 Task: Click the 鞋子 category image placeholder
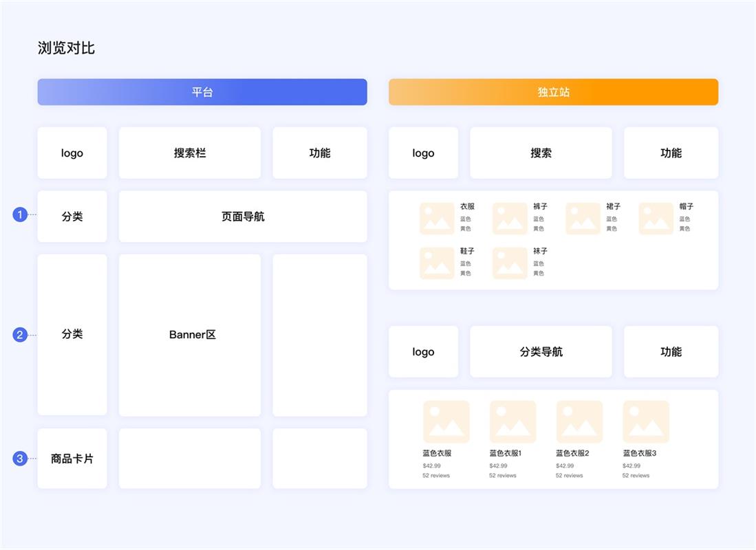[437, 263]
